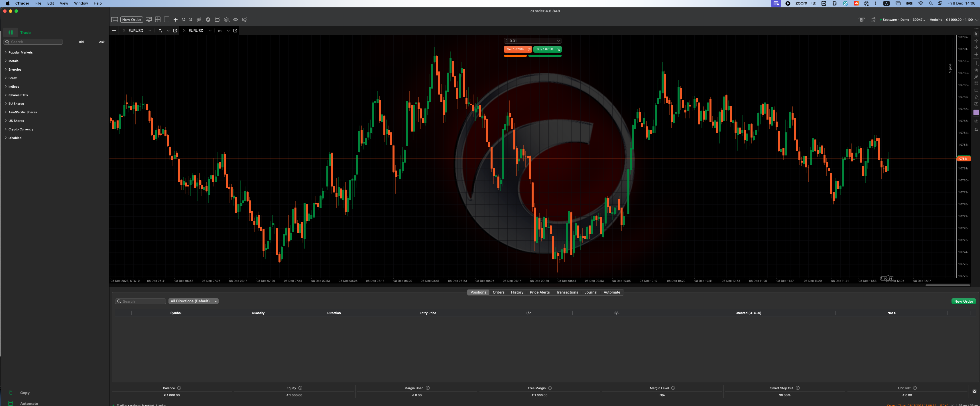Open the m1 timeframe dropdown

tap(228, 31)
